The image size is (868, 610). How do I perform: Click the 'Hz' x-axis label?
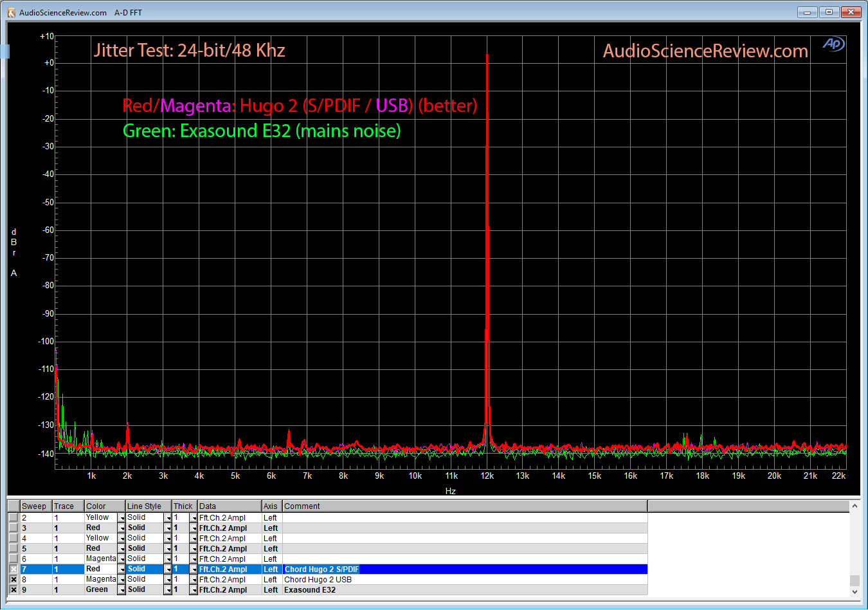(x=450, y=491)
